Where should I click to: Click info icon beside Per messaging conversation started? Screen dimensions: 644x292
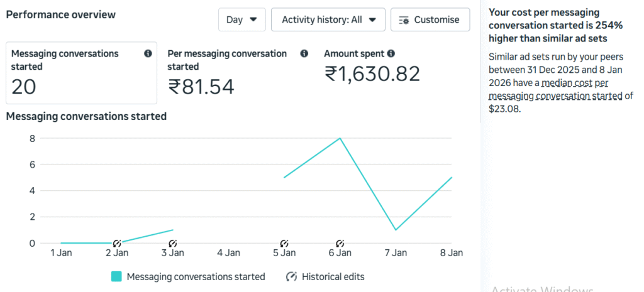(x=304, y=54)
